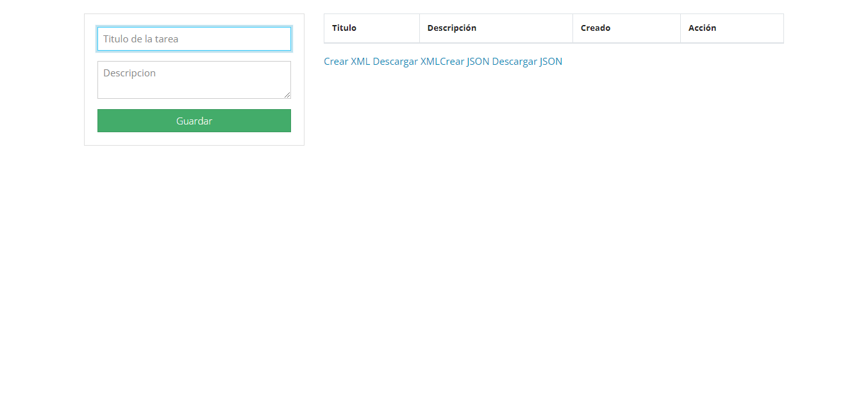Image resolution: width=868 pixels, height=396 pixels.
Task: Click the Guardar button
Action: pyautogui.click(x=194, y=121)
